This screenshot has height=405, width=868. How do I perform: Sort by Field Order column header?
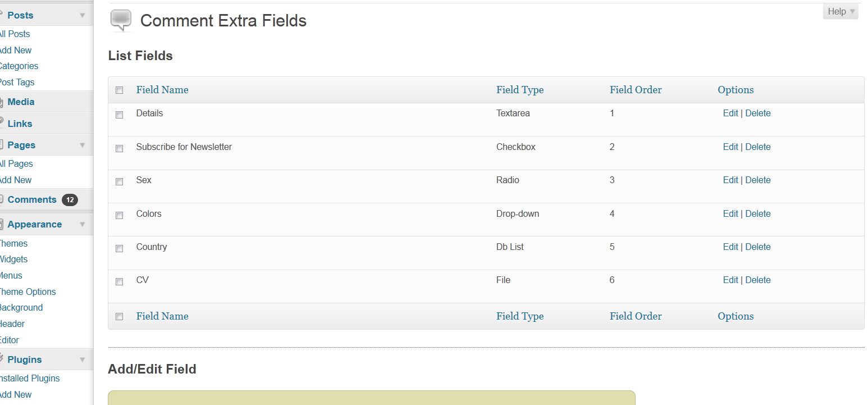(636, 90)
